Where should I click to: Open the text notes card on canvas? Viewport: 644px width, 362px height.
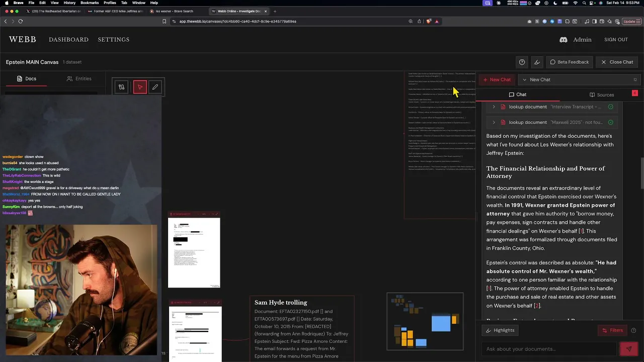440,145
